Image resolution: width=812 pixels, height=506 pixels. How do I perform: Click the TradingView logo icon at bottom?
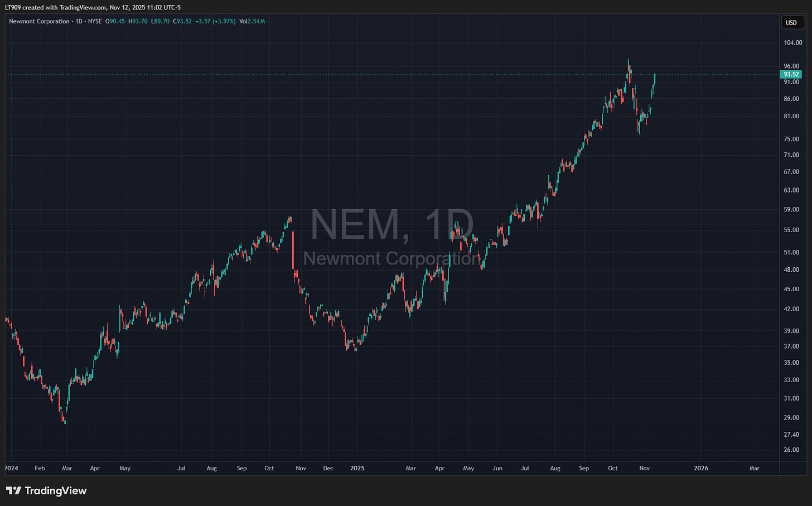point(13,491)
